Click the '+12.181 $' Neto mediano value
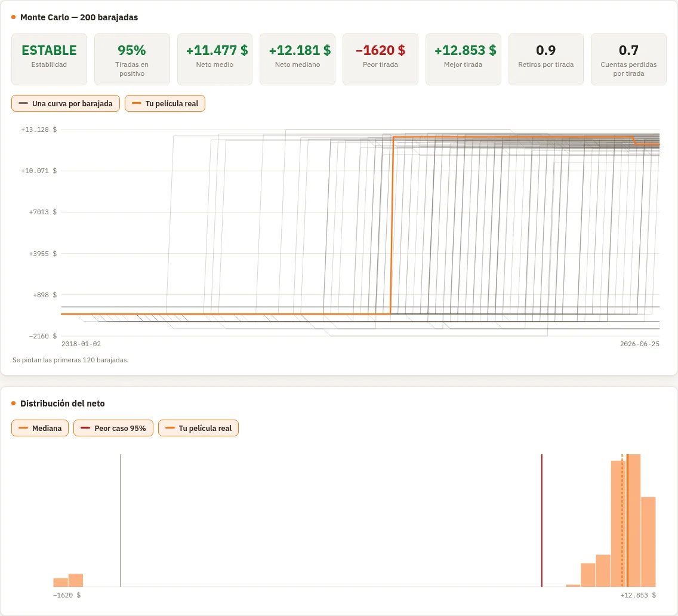 coord(300,50)
